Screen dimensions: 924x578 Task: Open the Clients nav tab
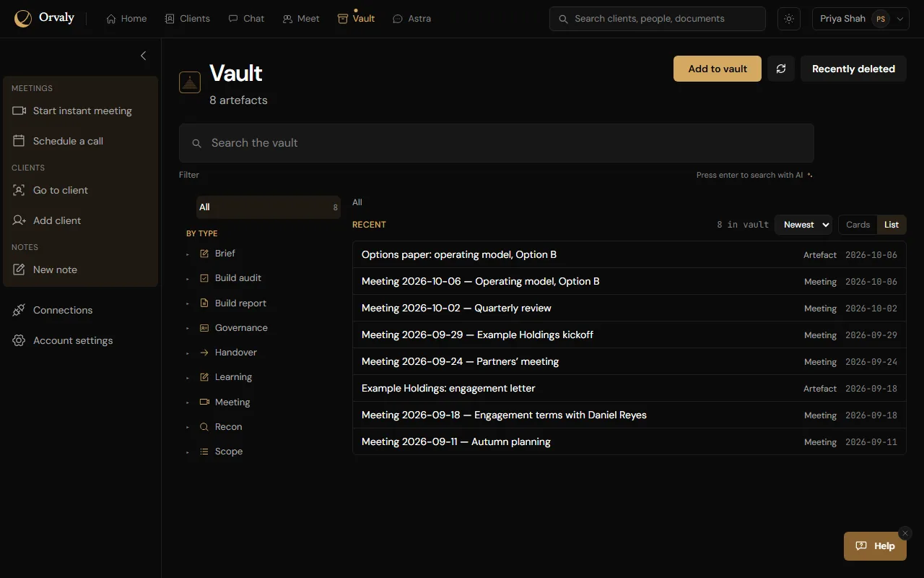pyautogui.click(x=188, y=19)
